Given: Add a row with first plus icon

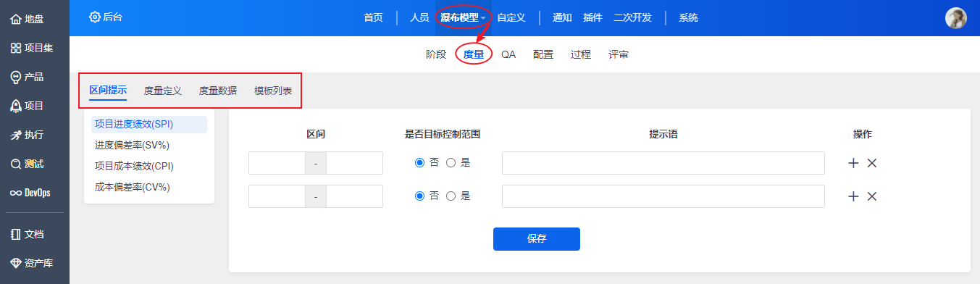Looking at the screenshot, I should [853, 163].
